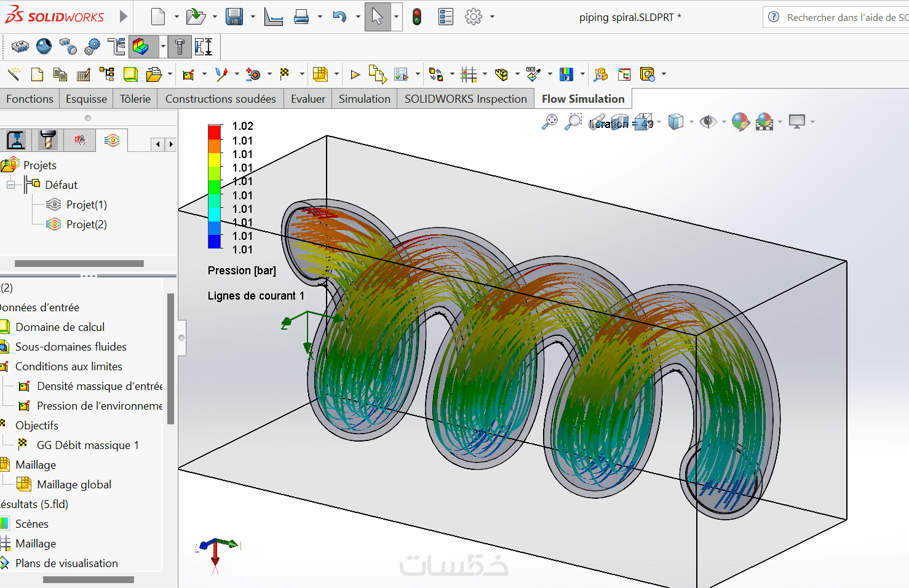This screenshot has width=909, height=588.
Task: Click the Print icon
Action: pos(301,17)
